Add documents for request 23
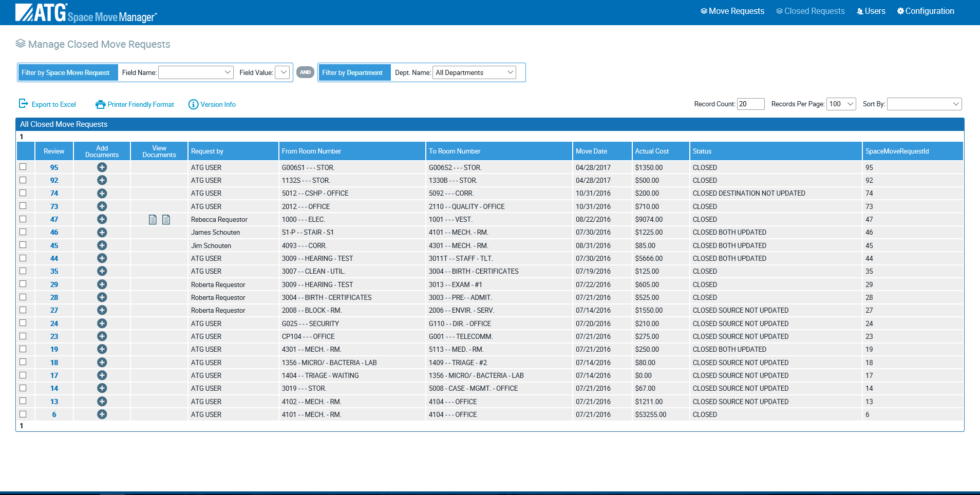Viewport: 980px width, 495px height. (x=102, y=336)
